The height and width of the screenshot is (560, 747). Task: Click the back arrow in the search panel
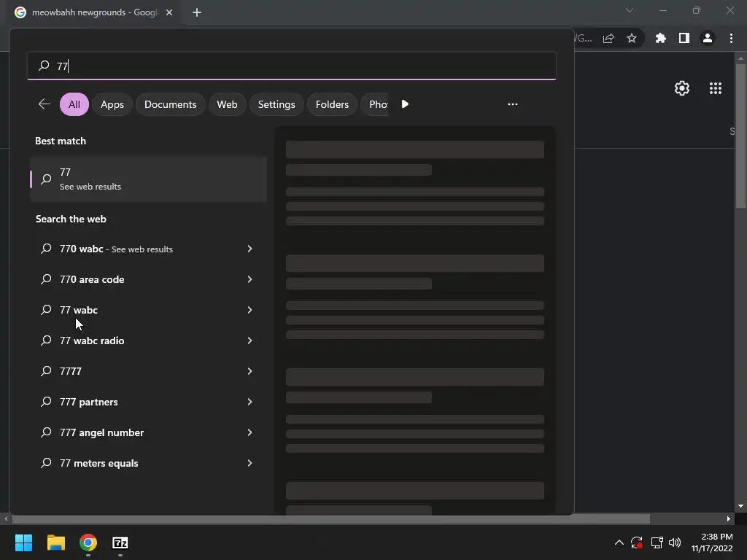point(44,104)
